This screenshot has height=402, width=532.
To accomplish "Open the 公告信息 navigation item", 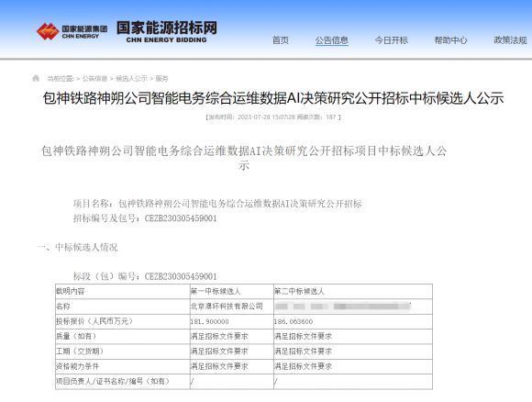I will tap(332, 40).
